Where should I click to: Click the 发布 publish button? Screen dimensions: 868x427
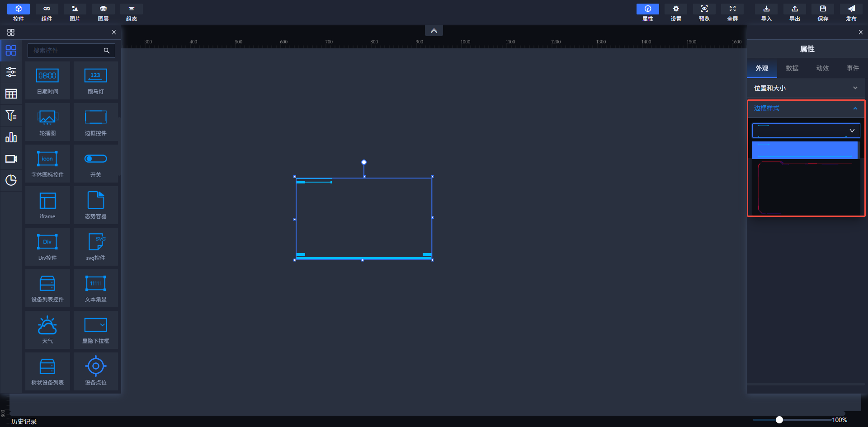pyautogui.click(x=851, y=13)
